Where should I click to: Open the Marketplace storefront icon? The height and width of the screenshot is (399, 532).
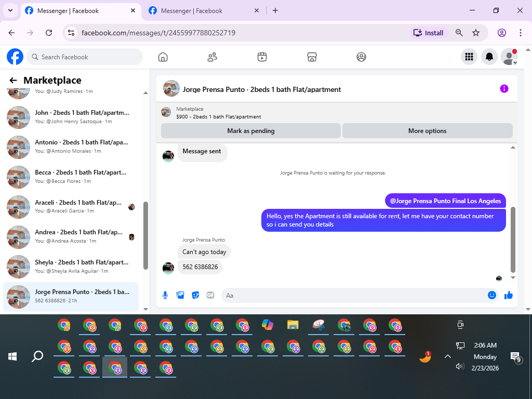pos(312,57)
